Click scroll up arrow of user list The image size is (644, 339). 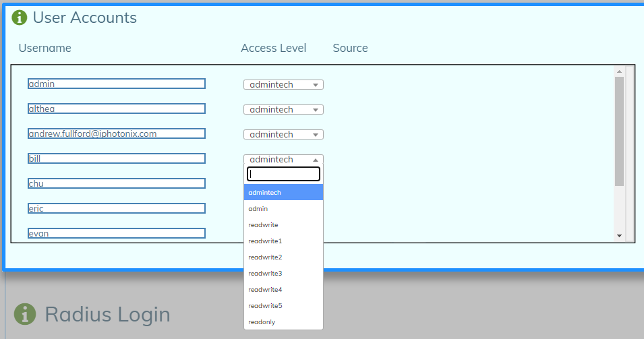[x=619, y=71]
